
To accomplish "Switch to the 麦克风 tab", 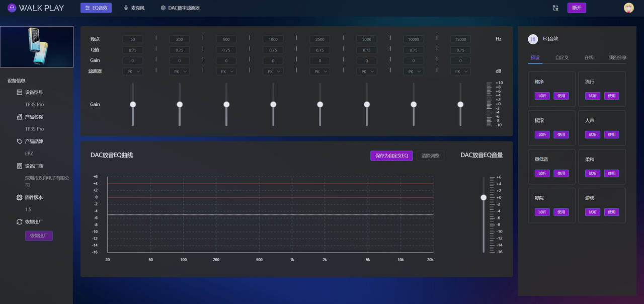I will click(134, 8).
